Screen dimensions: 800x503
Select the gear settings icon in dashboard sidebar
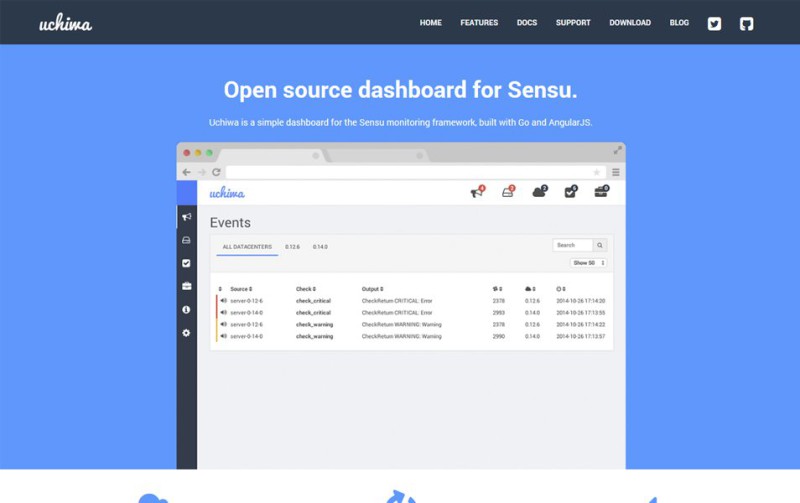pos(186,332)
